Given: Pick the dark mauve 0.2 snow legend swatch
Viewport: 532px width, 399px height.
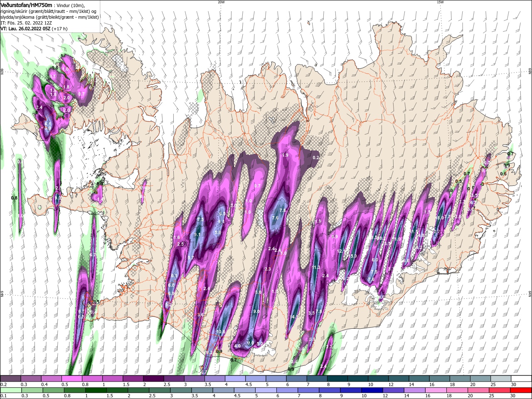Looking at the screenshot, I should pyautogui.click(x=10, y=378).
